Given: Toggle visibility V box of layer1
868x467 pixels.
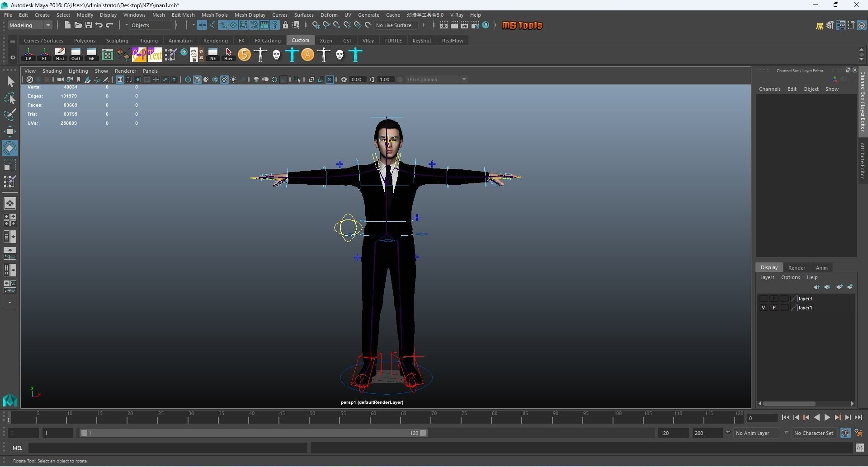Looking at the screenshot, I should click(x=763, y=308).
